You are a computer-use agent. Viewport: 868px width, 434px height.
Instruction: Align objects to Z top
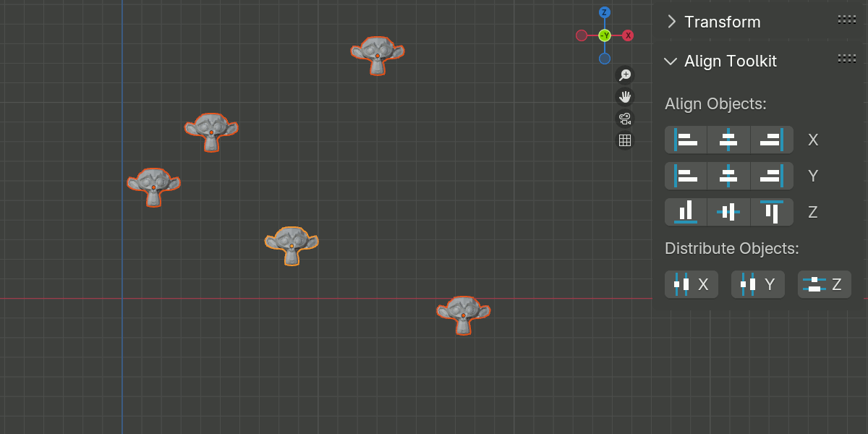tap(772, 212)
